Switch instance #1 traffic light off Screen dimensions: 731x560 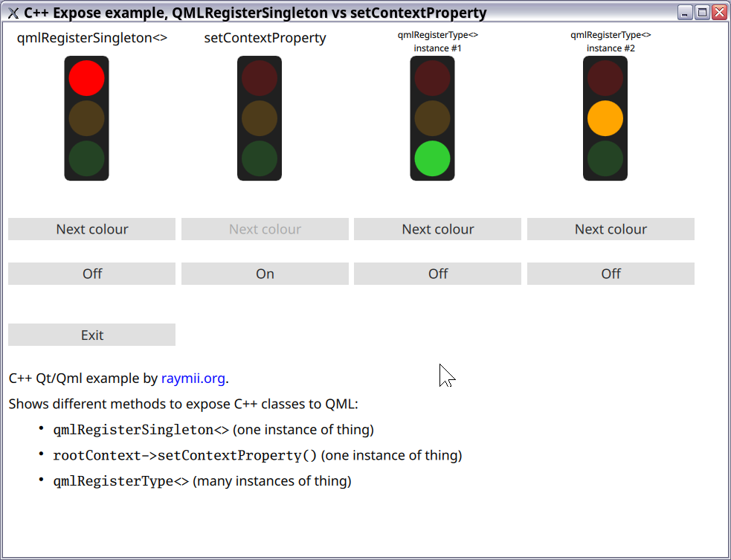tap(437, 273)
